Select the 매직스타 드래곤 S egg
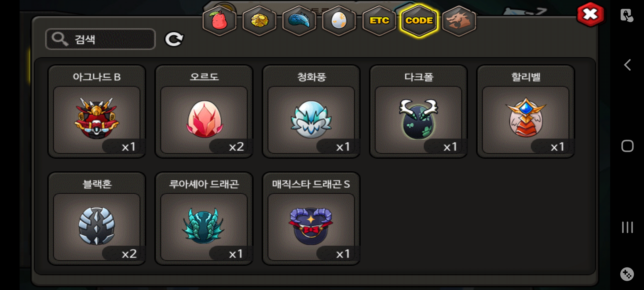The width and height of the screenshot is (644, 290). [x=311, y=219]
